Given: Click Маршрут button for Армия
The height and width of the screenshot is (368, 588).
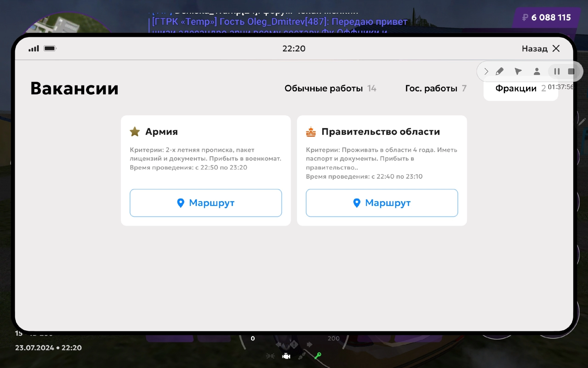Looking at the screenshot, I should [206, 203].
